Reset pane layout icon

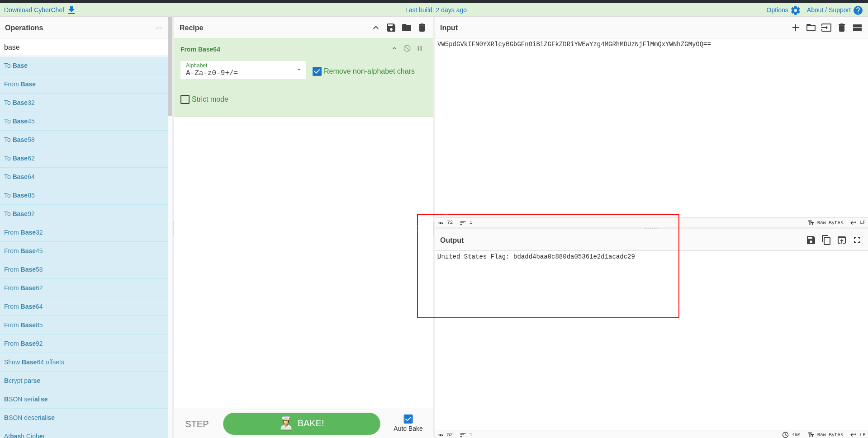click(x=857, y=28)
